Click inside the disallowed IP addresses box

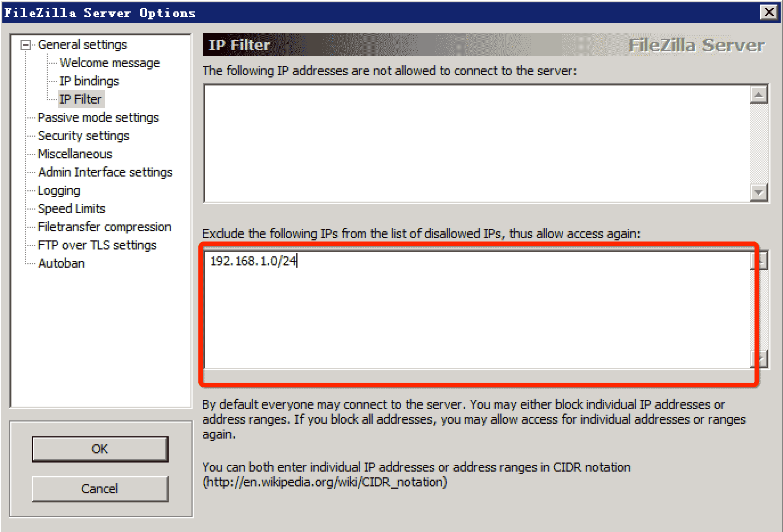coord(476,143)
